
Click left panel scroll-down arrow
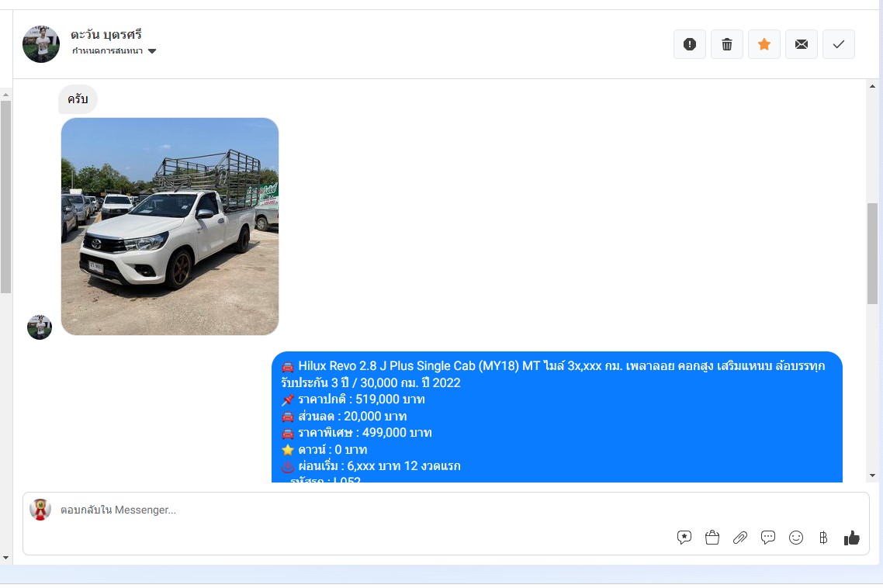[x=5, y=558]
